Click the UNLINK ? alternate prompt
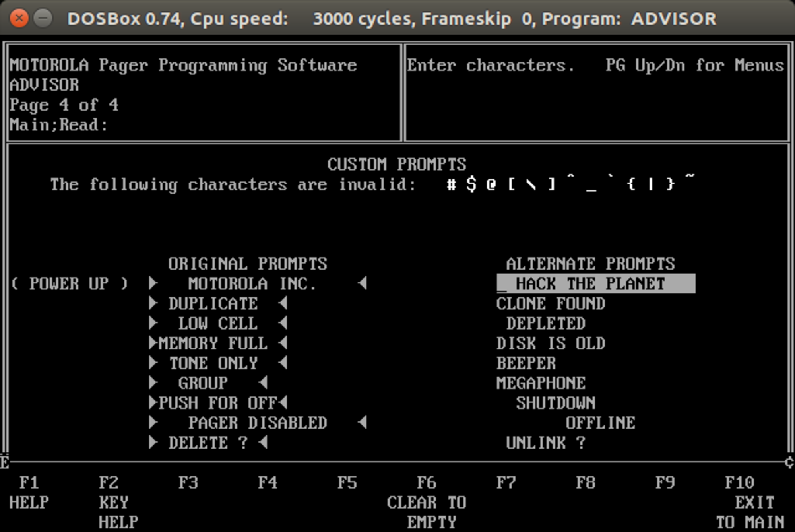795x532 pixels. coord(546,443)
